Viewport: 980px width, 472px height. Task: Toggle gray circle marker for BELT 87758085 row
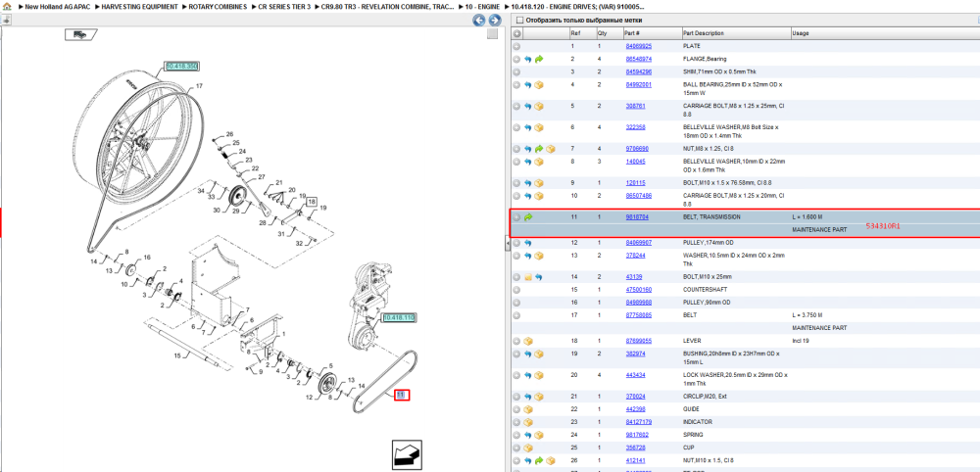(516, 315)
